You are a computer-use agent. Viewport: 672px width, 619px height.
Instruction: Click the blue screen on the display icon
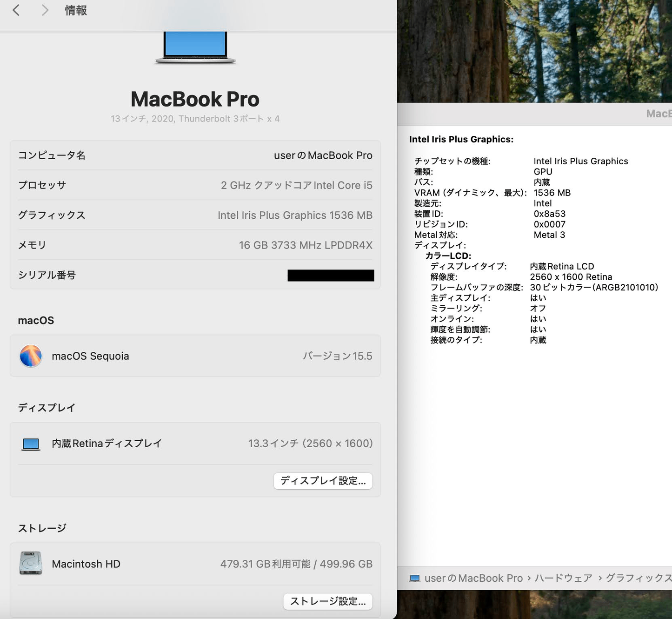tap(30, 442)
